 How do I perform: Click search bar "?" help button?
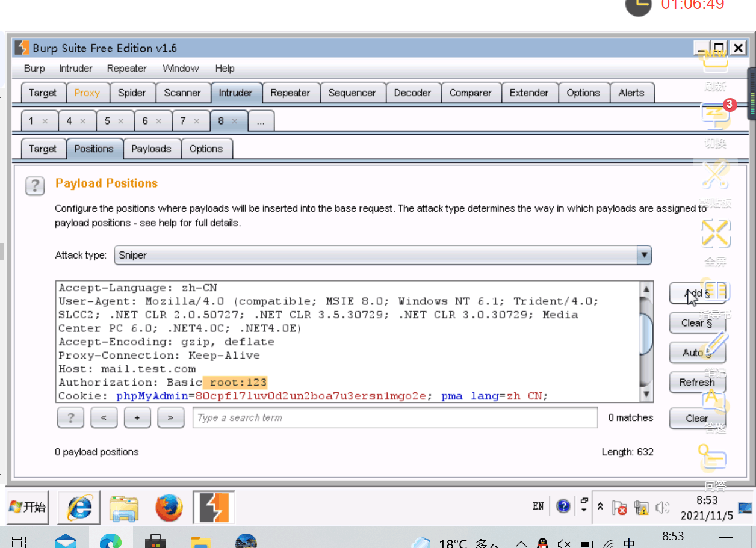(70, 417)
